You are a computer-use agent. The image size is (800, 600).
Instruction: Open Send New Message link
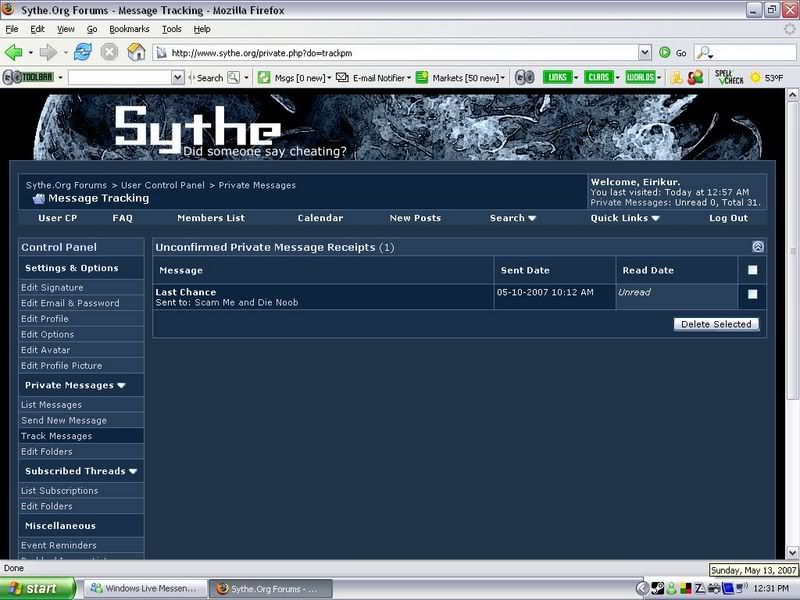coord(64,420)
